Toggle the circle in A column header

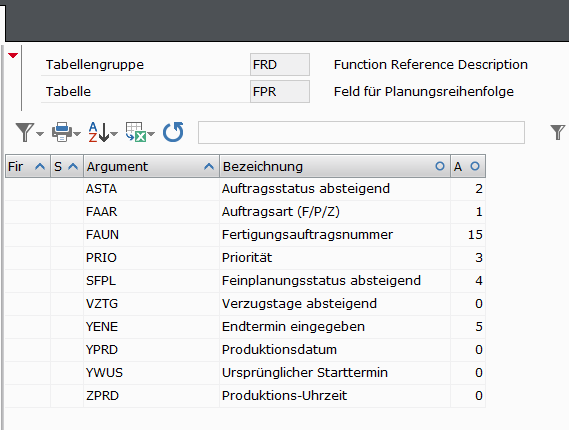pyautogui.click(x=475, y=166)
